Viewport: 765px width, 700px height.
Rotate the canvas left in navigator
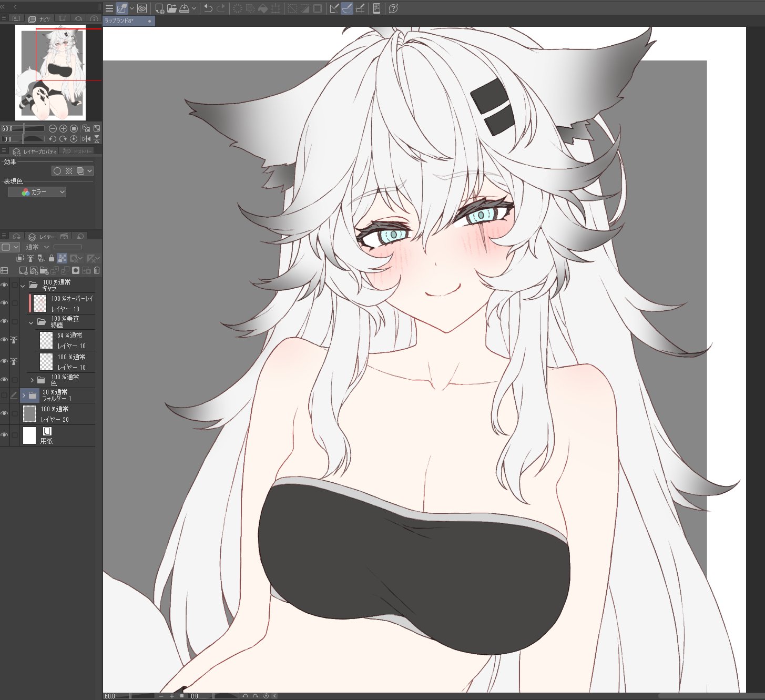click(x=53, y=139)
